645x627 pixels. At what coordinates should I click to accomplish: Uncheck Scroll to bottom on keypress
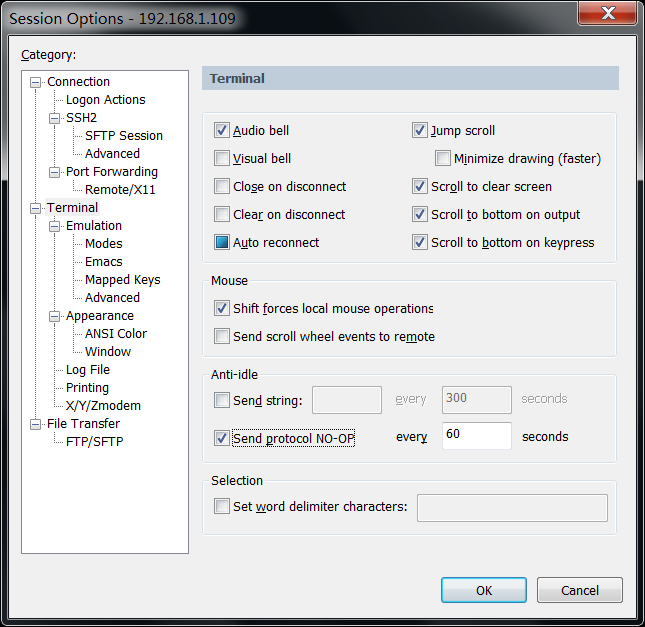coord(420,242)
